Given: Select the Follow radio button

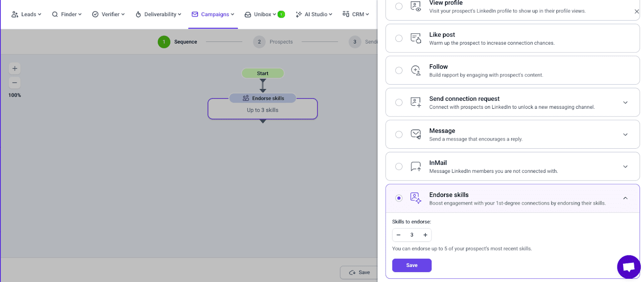Looking at the screenshot, I should click(x=398, y=70).
